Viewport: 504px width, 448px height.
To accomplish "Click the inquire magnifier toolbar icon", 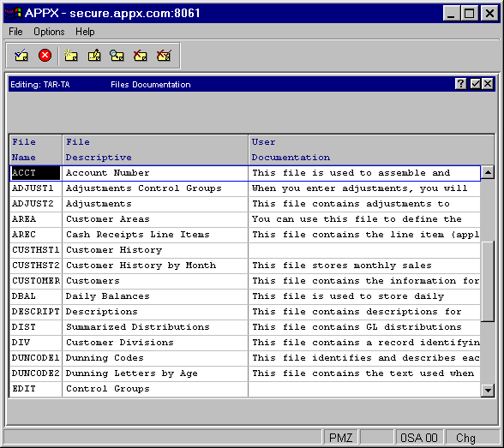I will (117, 56).
